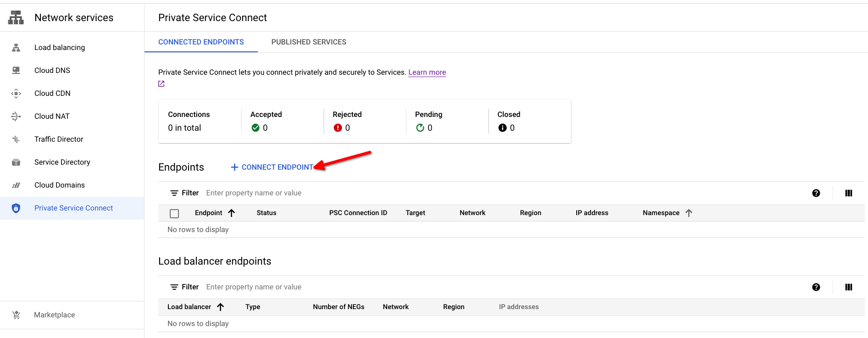Screen dimensions: 868x338
Task: Open column display options for Load balancer table
Action: tap(848, 287)
